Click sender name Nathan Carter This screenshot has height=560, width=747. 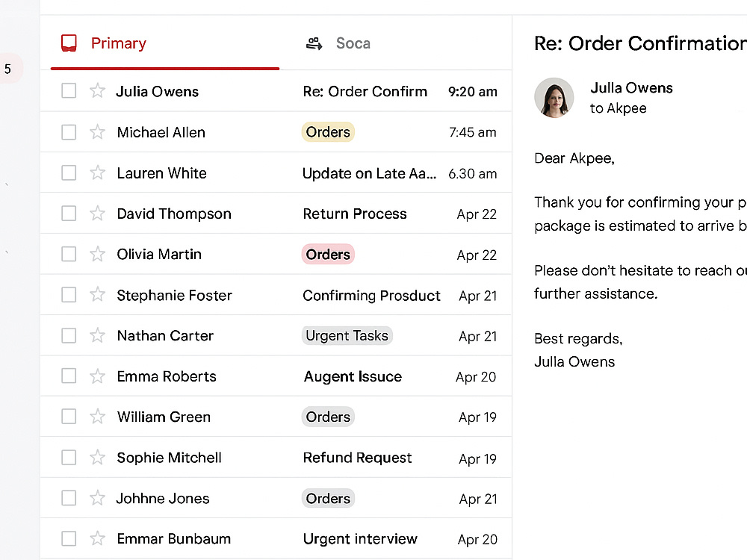pos(165,336)
